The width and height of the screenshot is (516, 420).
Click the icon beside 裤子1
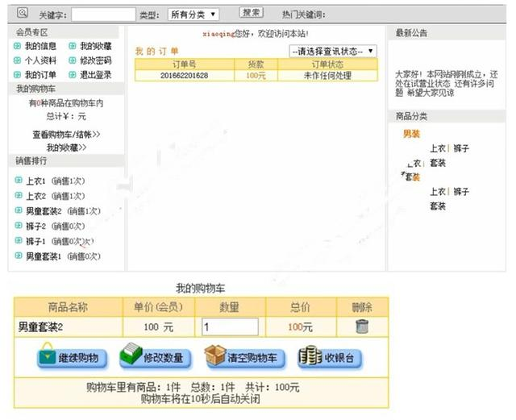coord(19,240)
